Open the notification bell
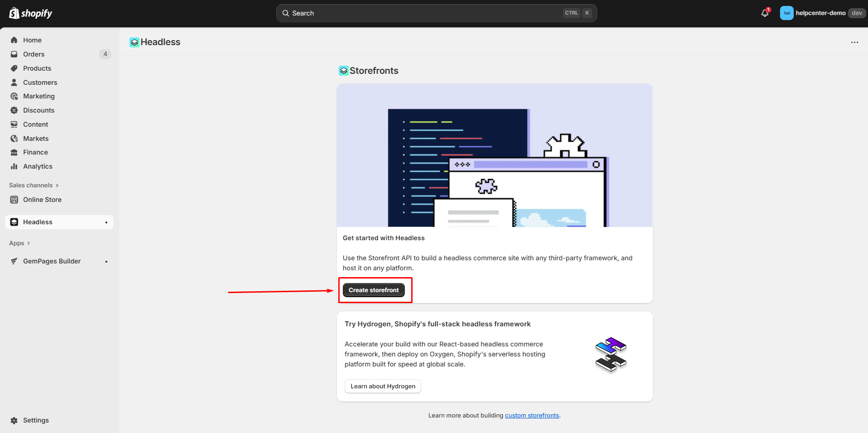Screen dimensions: 868x433 765,13
